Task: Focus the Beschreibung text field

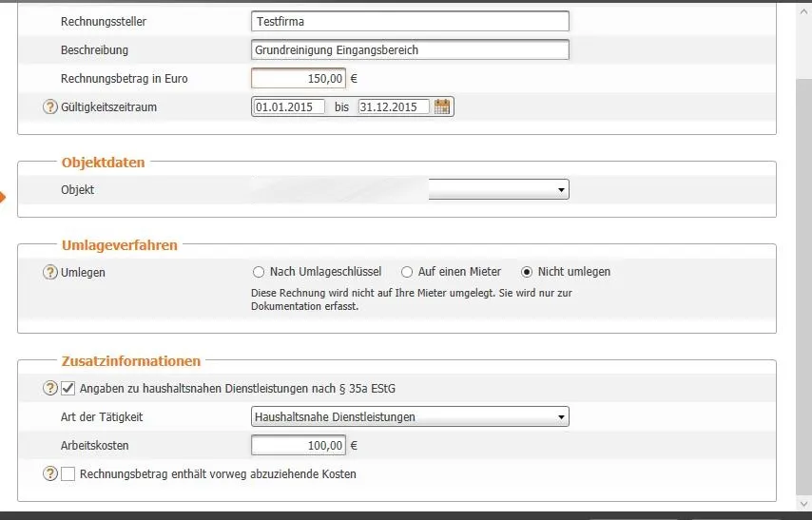Action: [411, 49]
